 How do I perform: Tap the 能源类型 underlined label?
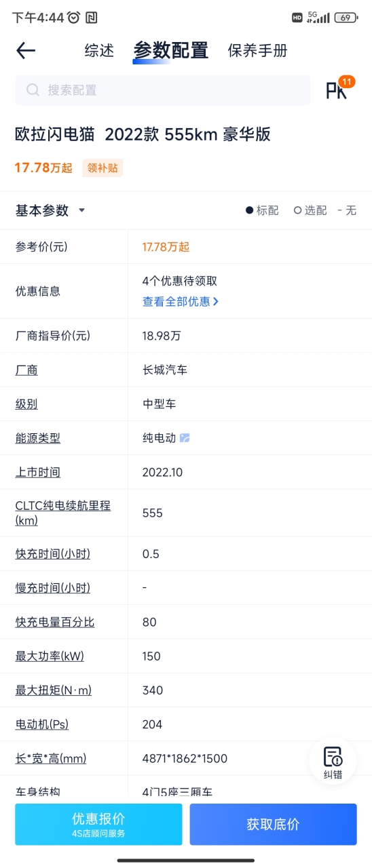coord(38,438)
